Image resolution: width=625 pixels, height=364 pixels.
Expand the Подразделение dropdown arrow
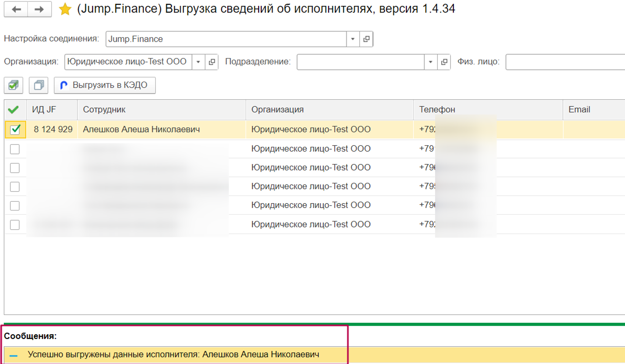pyautogui.click(x=430, y=62)
